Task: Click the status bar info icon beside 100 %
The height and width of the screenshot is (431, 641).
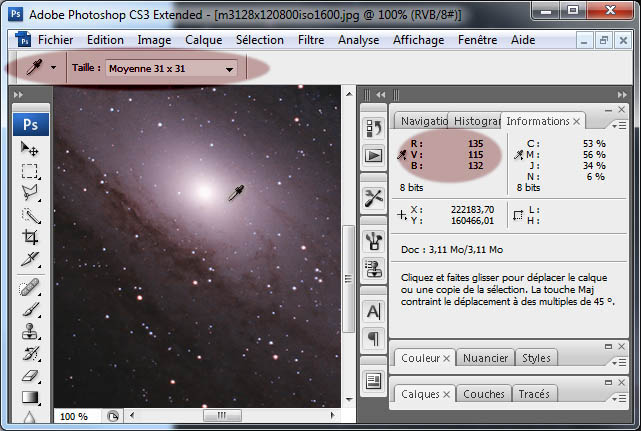Action: (x=112, y=416)
